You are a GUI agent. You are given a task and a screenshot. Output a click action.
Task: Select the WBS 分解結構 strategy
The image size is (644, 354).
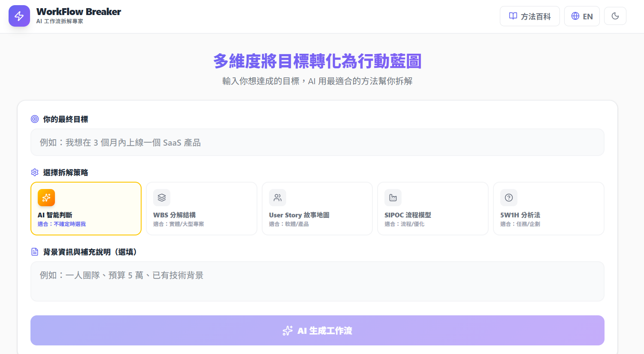201,209
